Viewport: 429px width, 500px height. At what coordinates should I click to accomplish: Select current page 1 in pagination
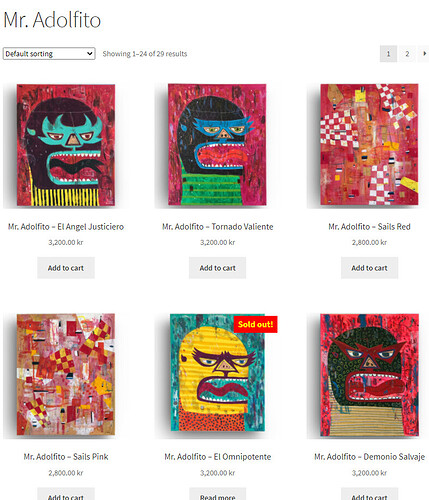(x=388, y=54)
